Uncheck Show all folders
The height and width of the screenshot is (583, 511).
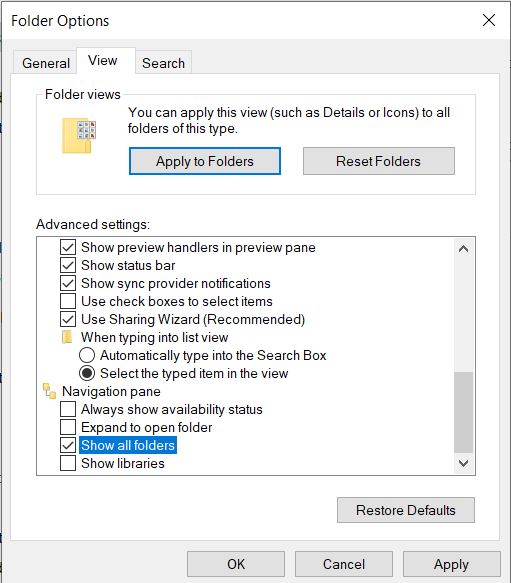pos(68,445)
